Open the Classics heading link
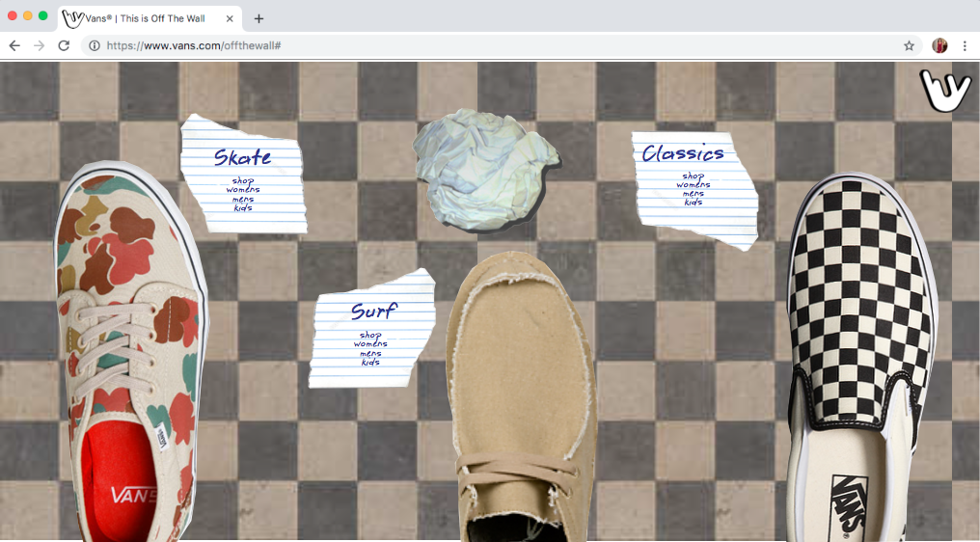The image size is (980, 542). click(683, 153)
